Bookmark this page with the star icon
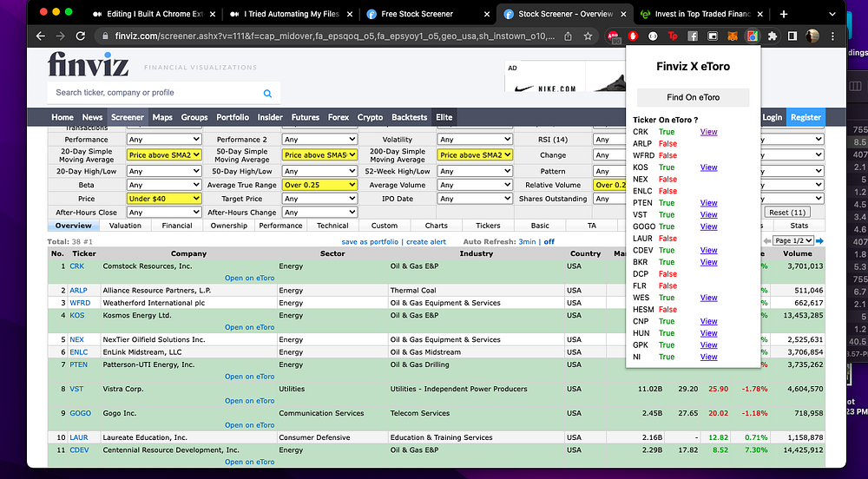 [x=589, y=36]
